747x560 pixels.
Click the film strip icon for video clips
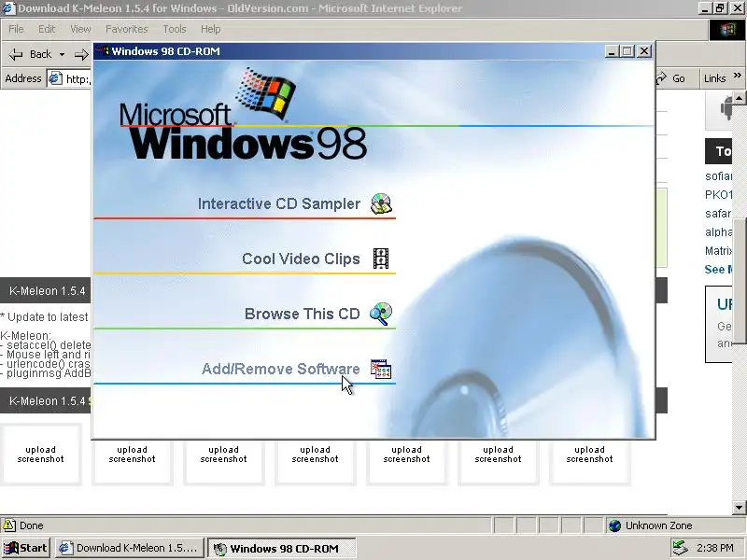(381, 259)
